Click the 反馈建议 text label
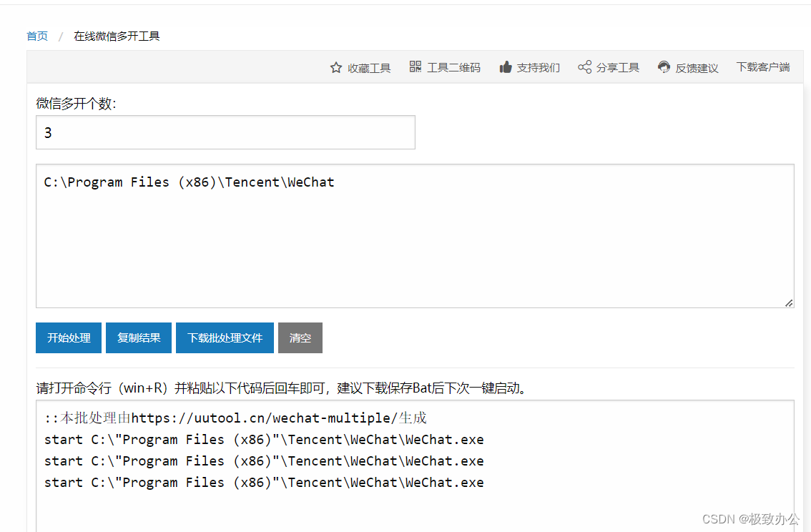Screen dimensions: 811x532 tap(697, 68)
